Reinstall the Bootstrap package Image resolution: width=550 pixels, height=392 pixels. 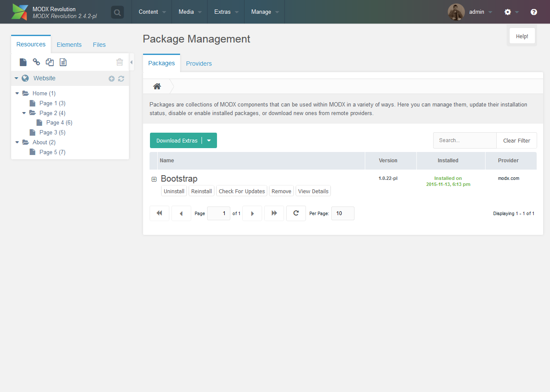click(x=202, y=191)
